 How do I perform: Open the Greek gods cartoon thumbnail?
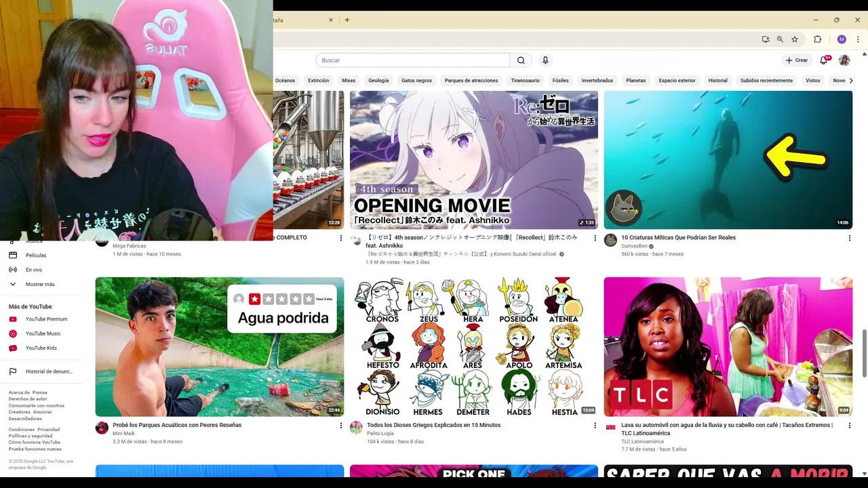[474, 347]
